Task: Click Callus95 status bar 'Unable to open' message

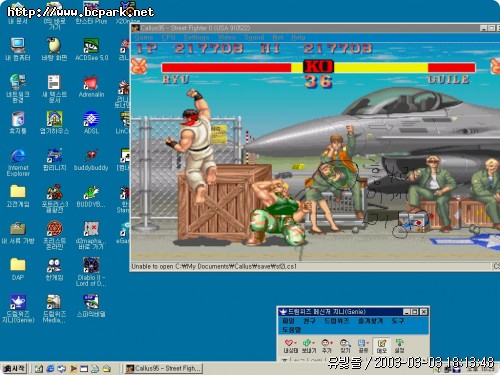Action: (214, 266)
